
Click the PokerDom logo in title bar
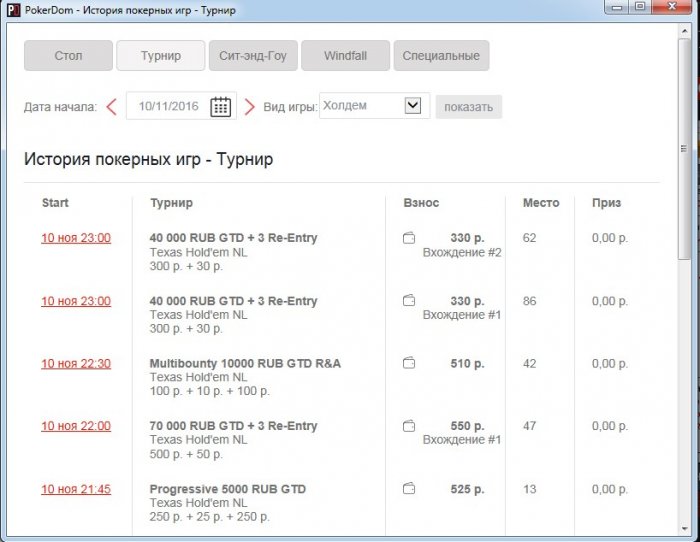[x=13, y=10]
